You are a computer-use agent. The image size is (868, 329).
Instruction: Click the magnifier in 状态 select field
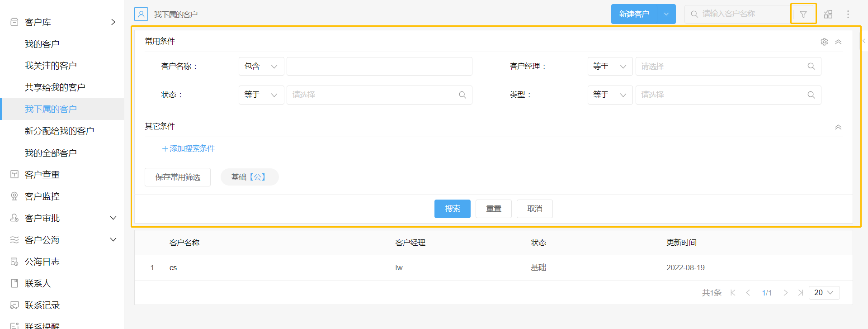pos(462,95)
